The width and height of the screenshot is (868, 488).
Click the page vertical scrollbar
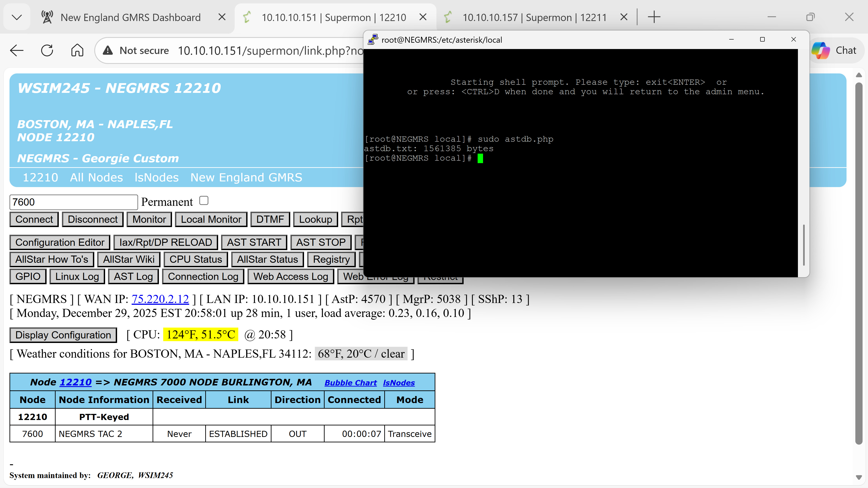pos(859,263)
